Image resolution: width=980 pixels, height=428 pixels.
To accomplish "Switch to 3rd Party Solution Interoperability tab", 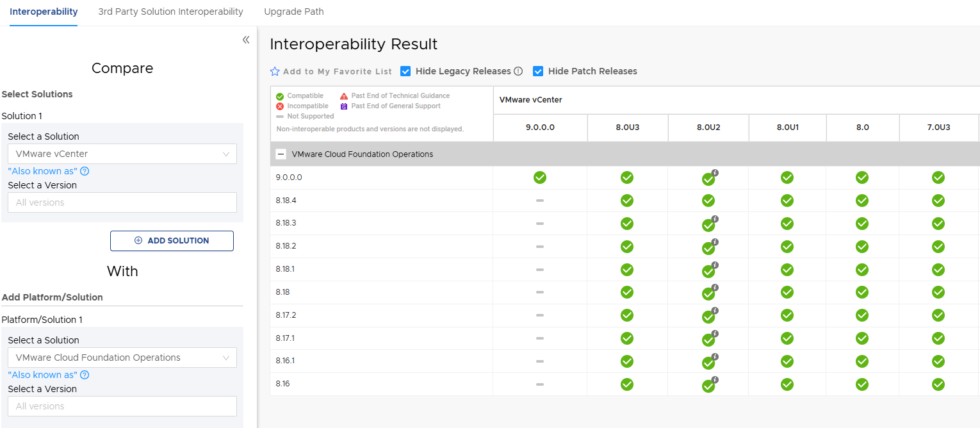I will pyautogui.click(x=170, y=12).
